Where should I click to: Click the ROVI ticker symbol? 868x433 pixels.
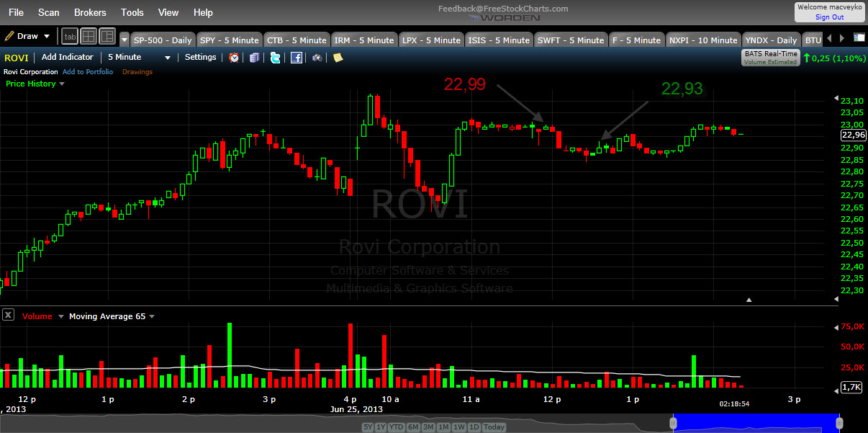tap(17, 58)
